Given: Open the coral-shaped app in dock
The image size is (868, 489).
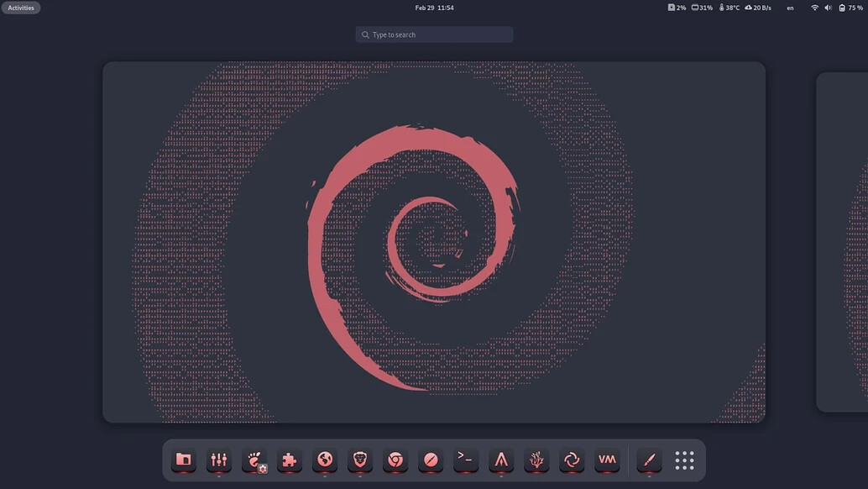Looking at the screenshot, I should (536, 460).
